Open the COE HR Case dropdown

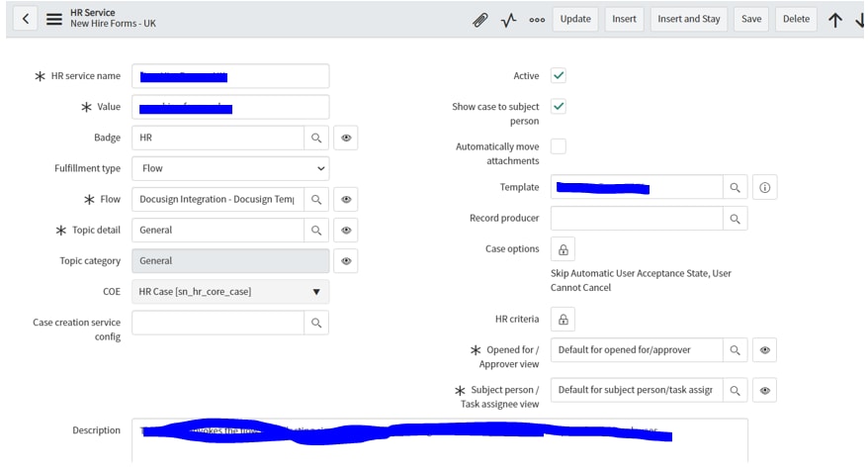coord(230,292)
